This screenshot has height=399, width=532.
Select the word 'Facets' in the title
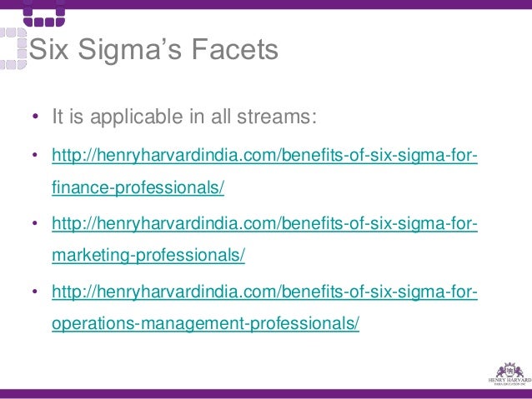[235, 49]
